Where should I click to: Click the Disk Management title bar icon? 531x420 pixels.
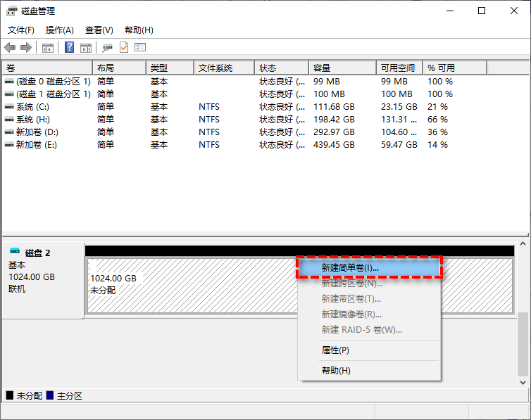click(x=11, y=11)
